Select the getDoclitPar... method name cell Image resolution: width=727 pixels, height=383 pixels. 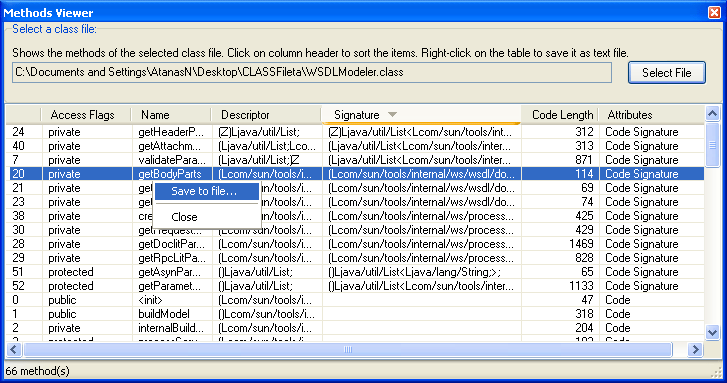tap(172, 244)
